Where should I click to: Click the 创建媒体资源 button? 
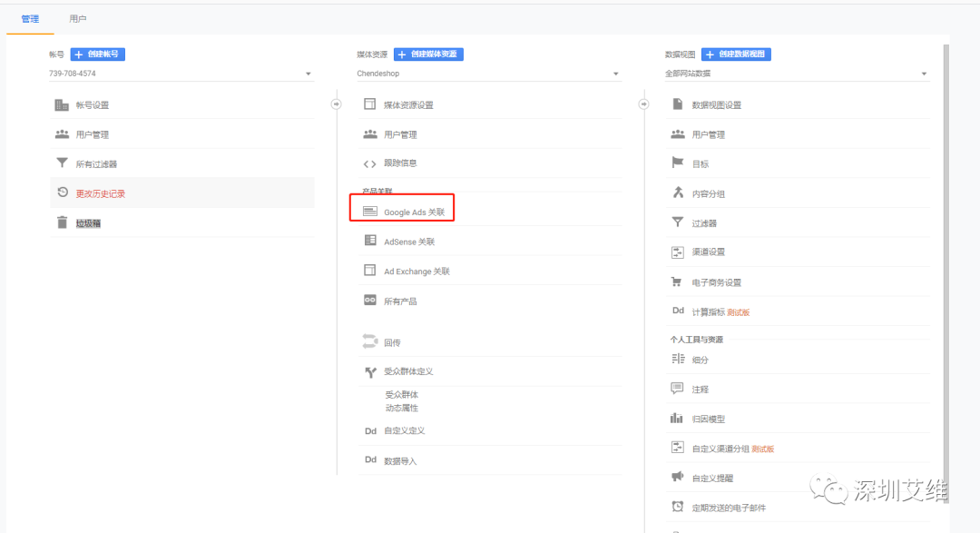point(430,54)
